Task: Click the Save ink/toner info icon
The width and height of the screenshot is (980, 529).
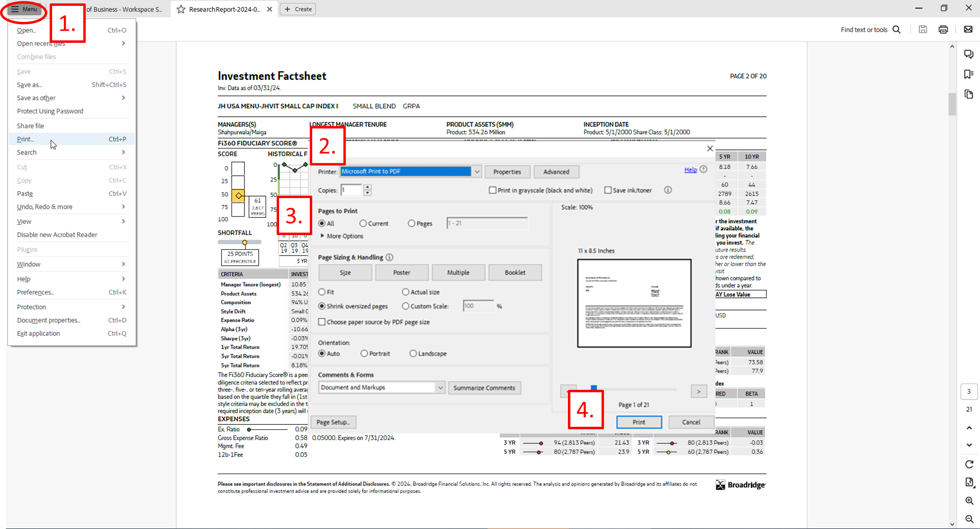Action: click(x=668, y=190)
